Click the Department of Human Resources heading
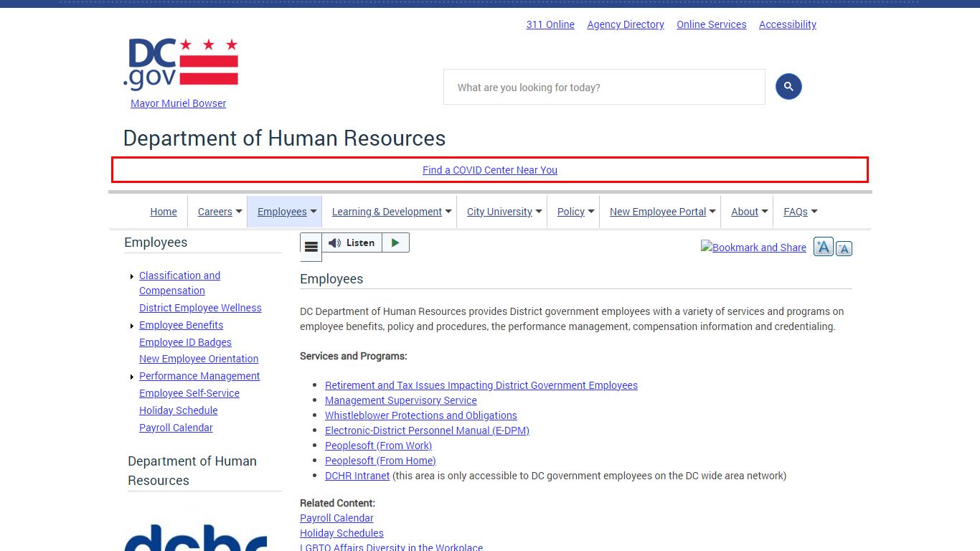 [x=284, y=138]
